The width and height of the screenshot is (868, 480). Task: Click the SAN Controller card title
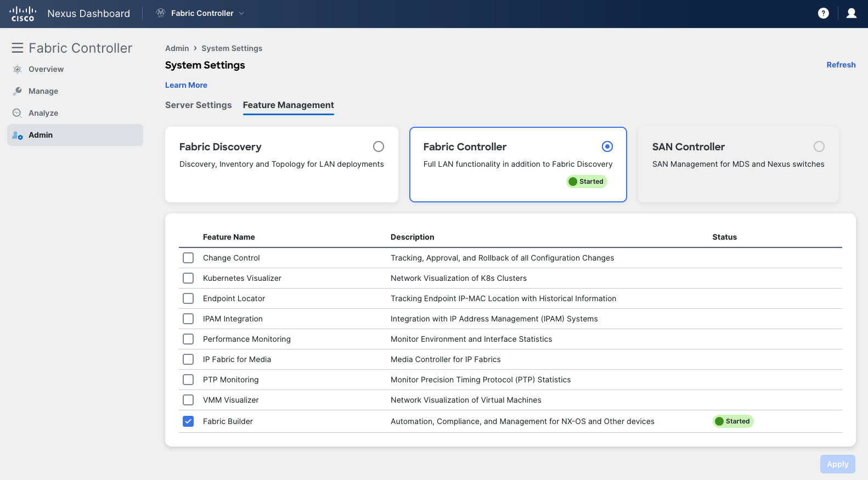pos(689,146)
